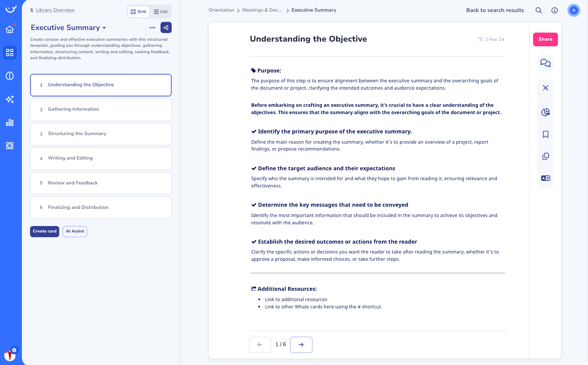Image resolution: width=588 pixels, height=365 pixels.
Task: Open the analytics bar-chart icon in the sidebar
Action: point(10,122)
